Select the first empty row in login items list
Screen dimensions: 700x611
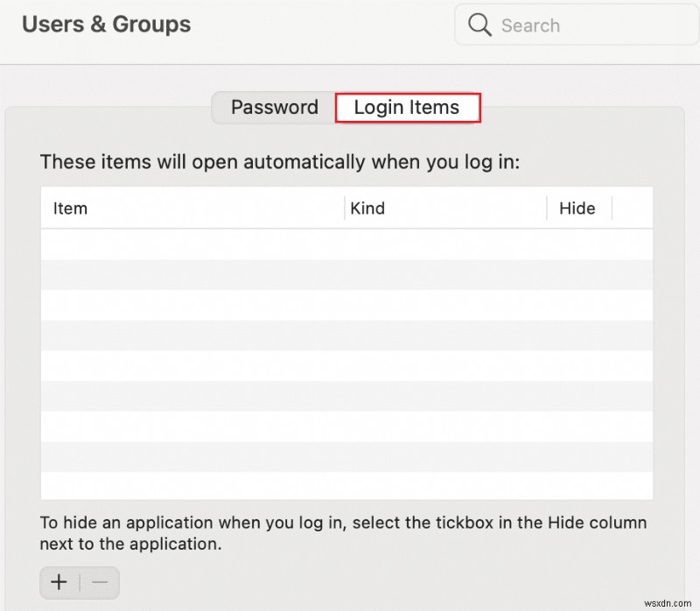click(346, 244)
